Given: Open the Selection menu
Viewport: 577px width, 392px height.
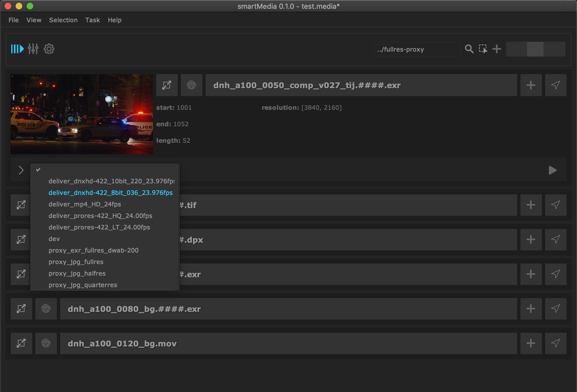Looking at the screenshot, I should 63,20.
